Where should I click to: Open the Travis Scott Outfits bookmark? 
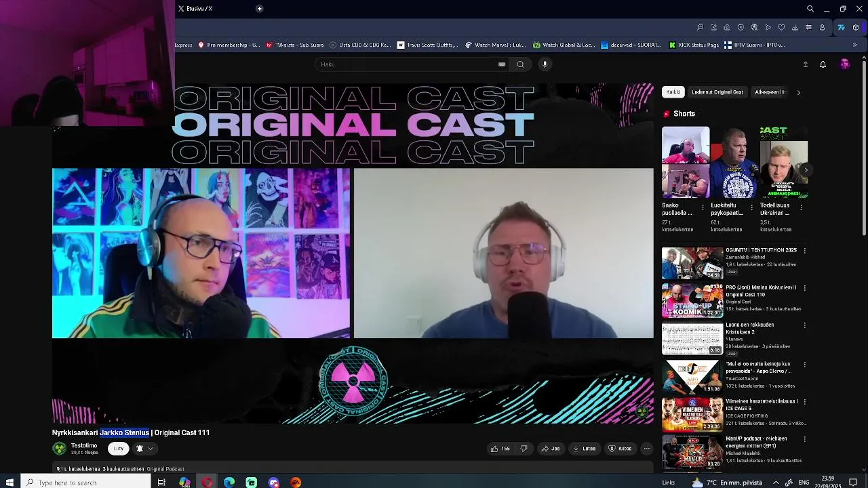coord(427,45)
